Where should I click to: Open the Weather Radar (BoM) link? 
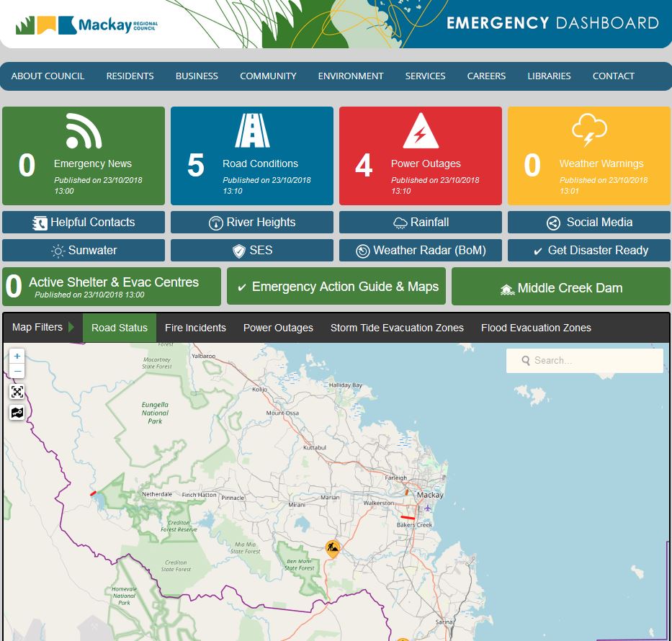[420, 250]
